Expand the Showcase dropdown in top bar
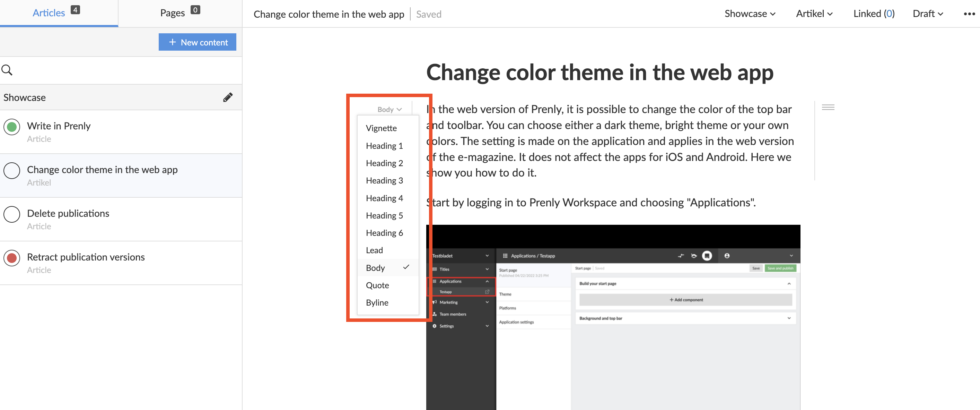Screen dimensions: 980x410 pyautogui.click(x=750, y=14)
